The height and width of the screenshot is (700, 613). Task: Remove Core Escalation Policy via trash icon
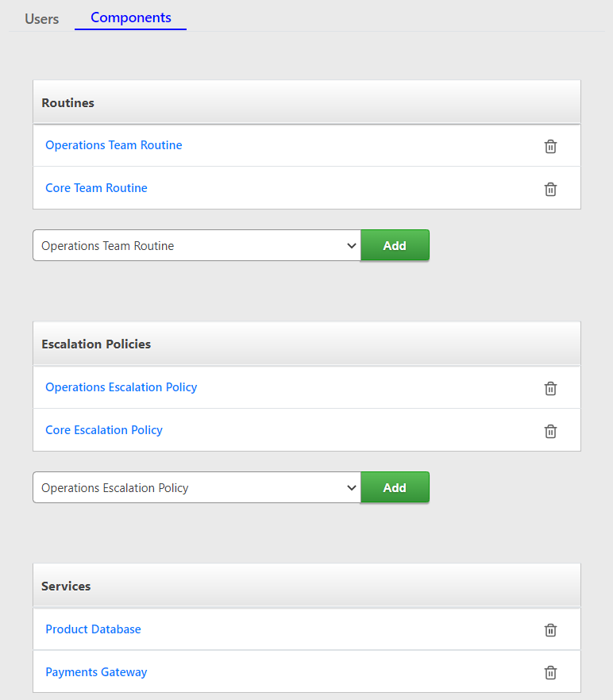click(550, 431)
